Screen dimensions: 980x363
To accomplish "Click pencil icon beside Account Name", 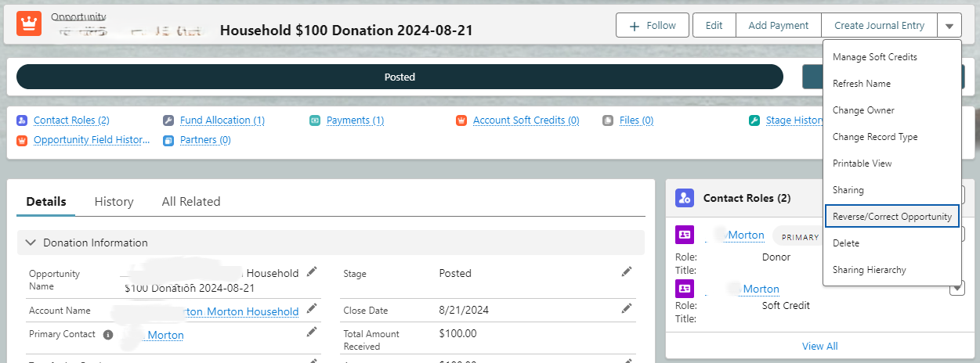I will pos(312,309).
